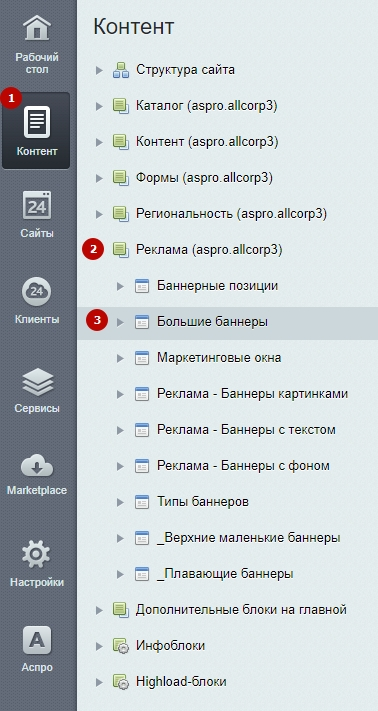Screen dimensions: 378x711
Task: Open Инфоблоки label
Action: click(170, 645)
